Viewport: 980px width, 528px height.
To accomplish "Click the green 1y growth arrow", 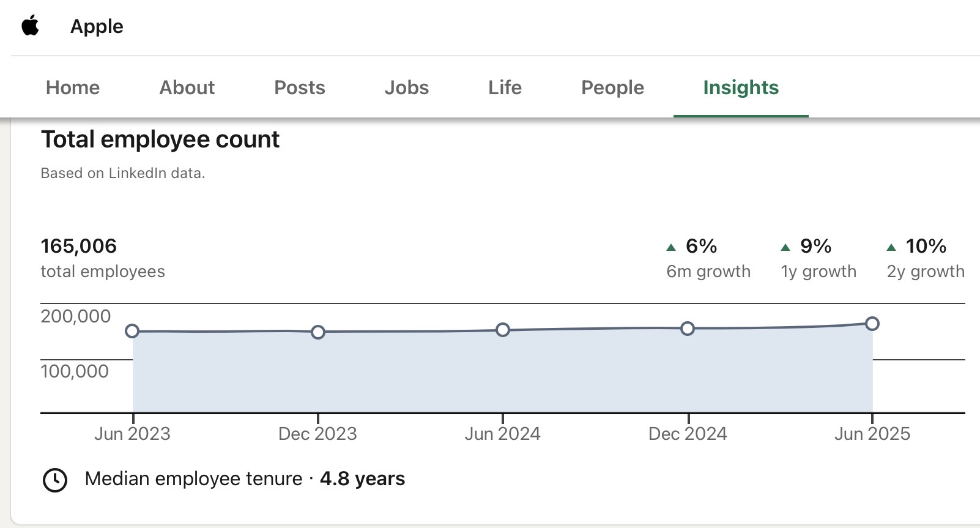I will [x=785, y=247].
